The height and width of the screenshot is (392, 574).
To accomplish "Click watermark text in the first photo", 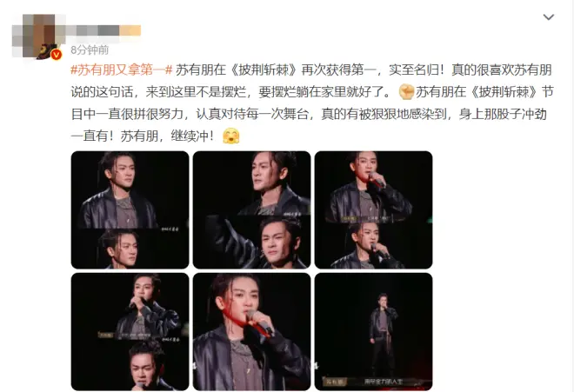I will (x=170, y=229).
